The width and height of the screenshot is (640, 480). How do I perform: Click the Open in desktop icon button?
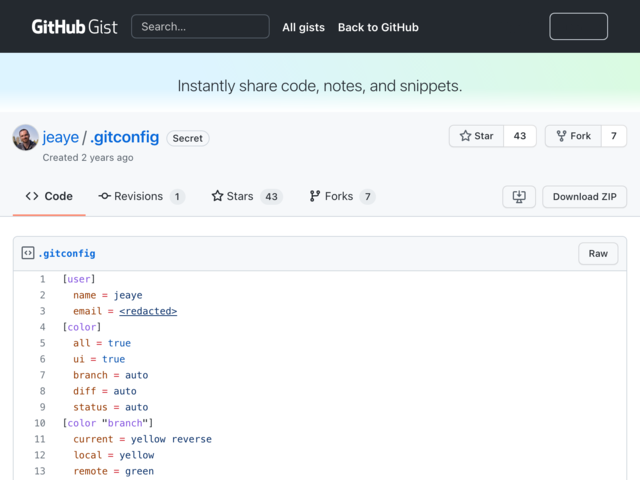pos(519,197)
